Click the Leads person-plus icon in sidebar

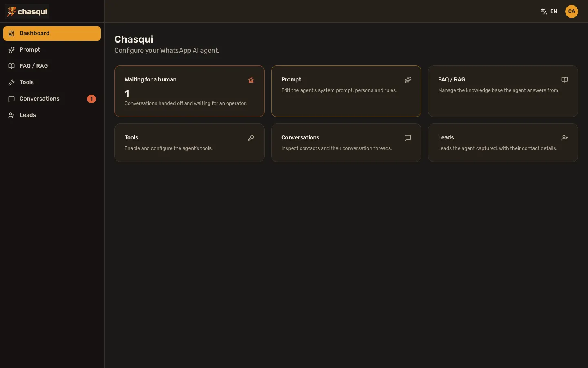(x=11, y=115)
